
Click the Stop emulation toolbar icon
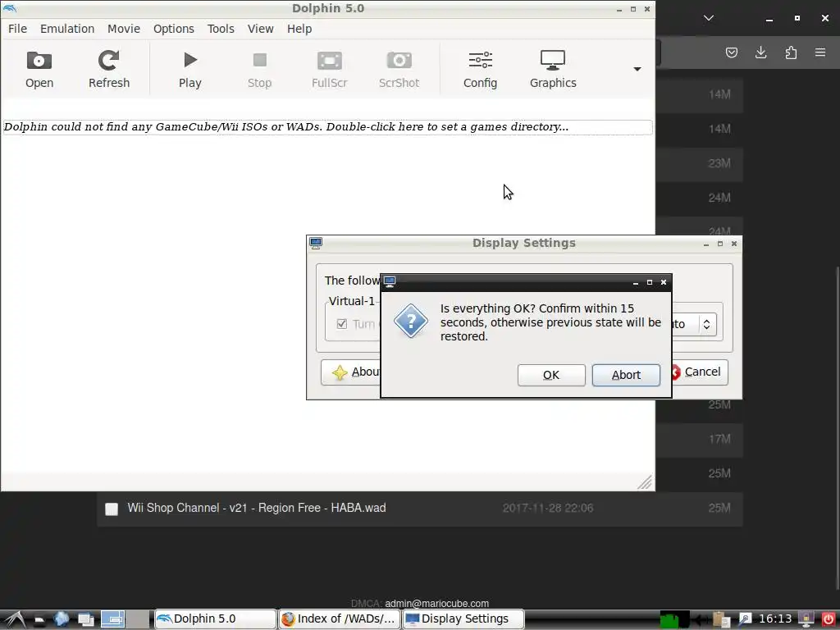click(x=259, y=69)
